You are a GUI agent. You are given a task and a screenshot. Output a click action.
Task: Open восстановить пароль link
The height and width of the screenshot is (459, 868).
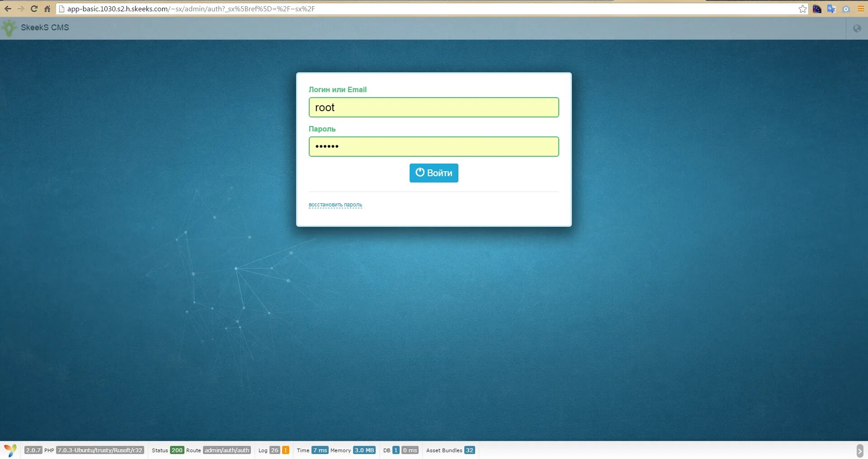point(335,205)
